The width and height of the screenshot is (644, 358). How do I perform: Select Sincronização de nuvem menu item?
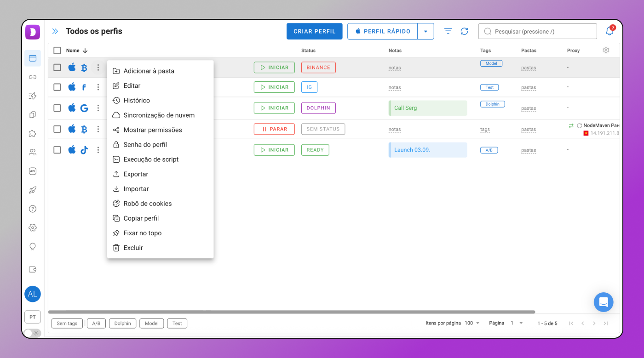click(x=160, y=115)
